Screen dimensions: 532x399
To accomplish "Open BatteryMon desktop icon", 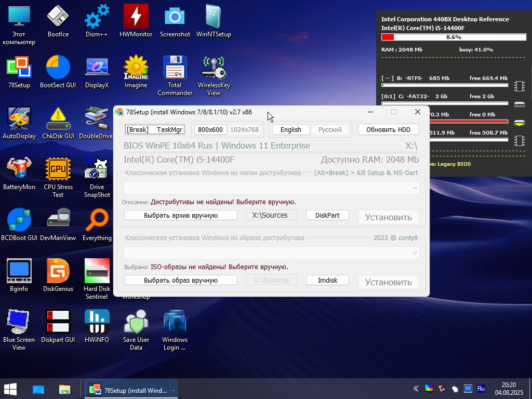I will click(19, 174).
